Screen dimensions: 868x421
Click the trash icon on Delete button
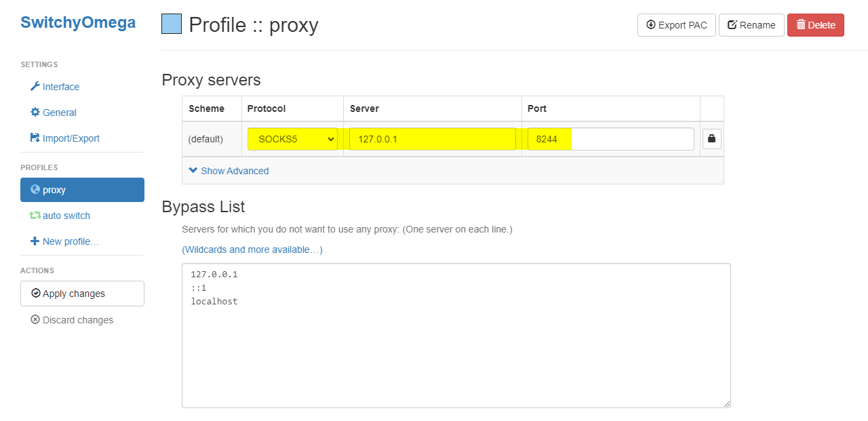tap(801, 25)
